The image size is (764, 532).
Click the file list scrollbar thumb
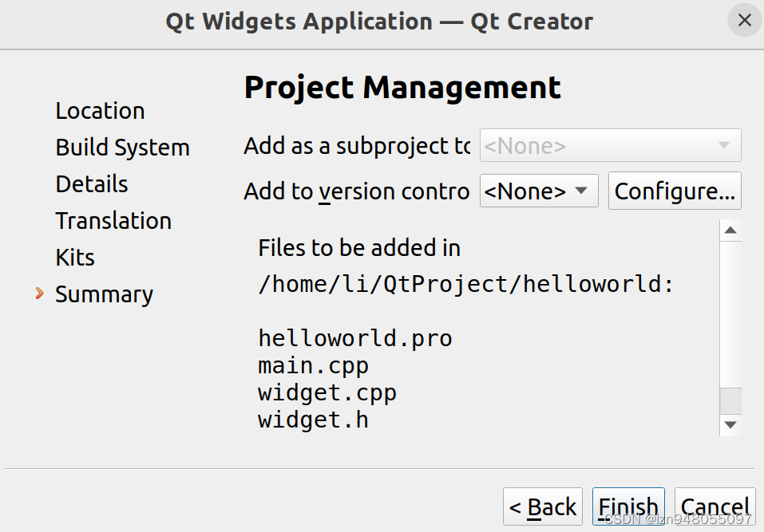pos(730,400)
